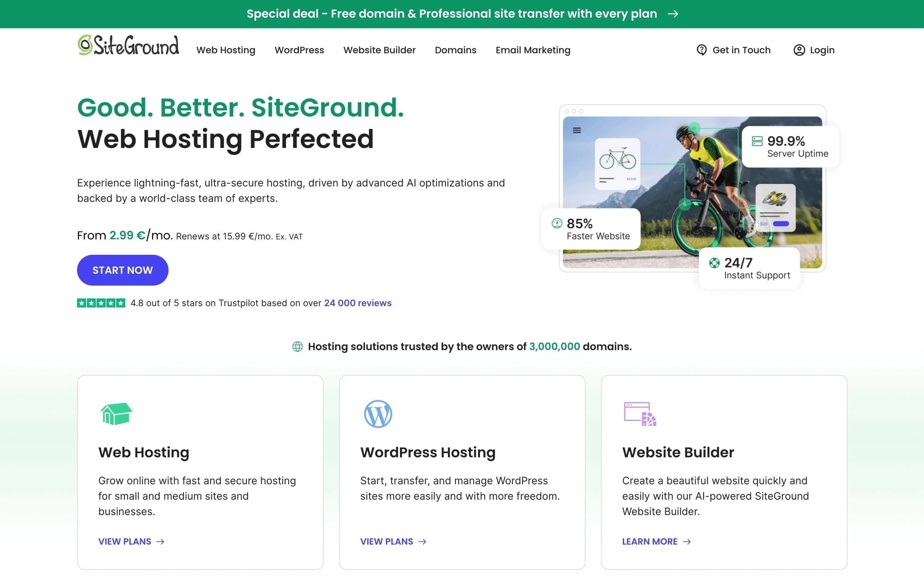
Task: Click the Trustpilot star rating
Action: pyautogui.click(x=100, y=303)
